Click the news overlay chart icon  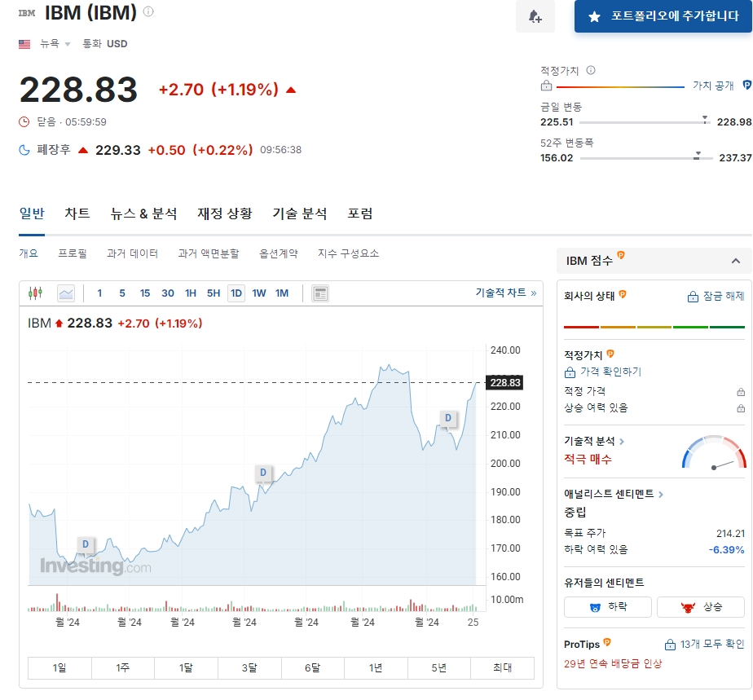tap(320, 293)
